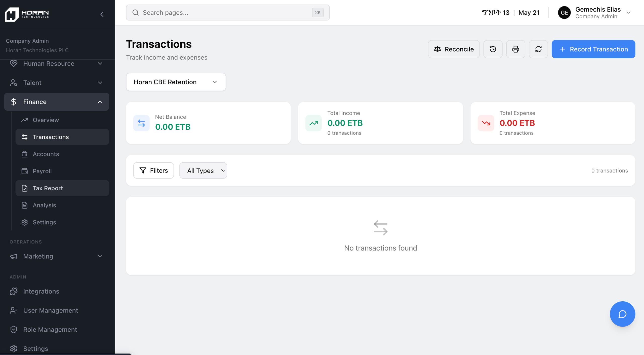Click the GE user avatar
Image resolution: width=644 pixels, height=355 pixels.
(564, 13)
